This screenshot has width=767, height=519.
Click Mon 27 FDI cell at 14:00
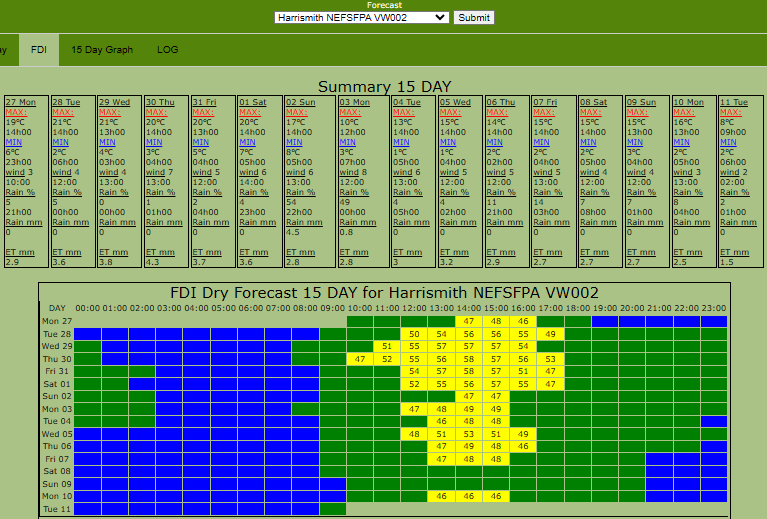click(469, 321)
